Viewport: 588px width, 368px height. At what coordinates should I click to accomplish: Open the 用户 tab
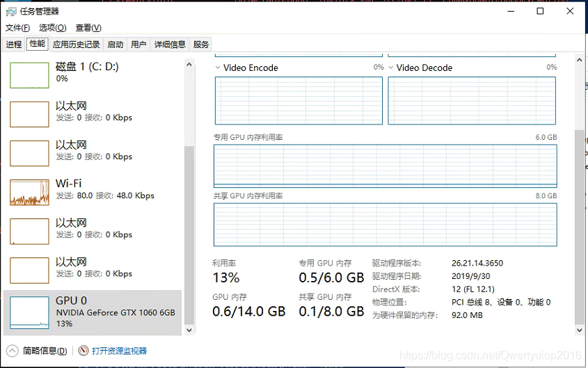click(x=138, y=45)
